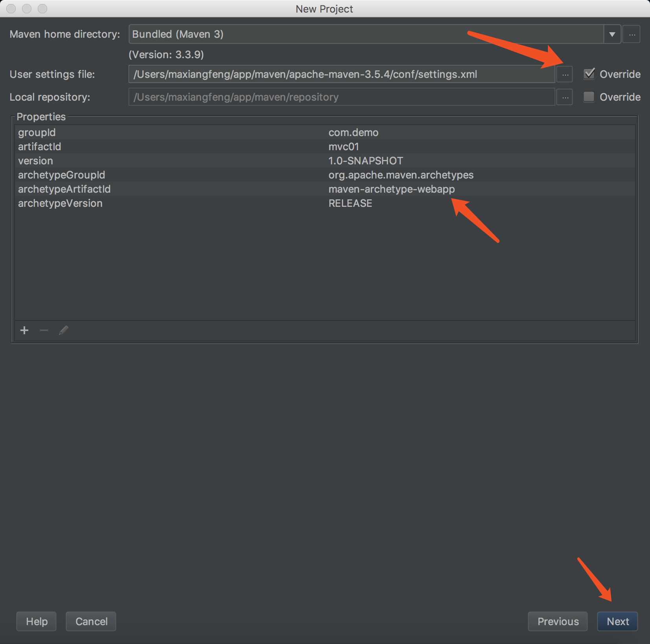
Task: Click the org.apache.maven.archetypes value
Action: tap(401, 175)
